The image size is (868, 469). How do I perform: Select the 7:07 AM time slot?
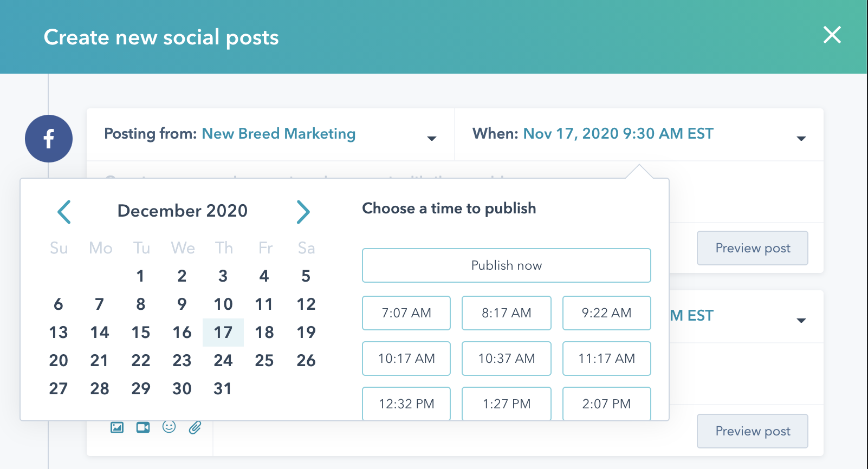(406, 313)
